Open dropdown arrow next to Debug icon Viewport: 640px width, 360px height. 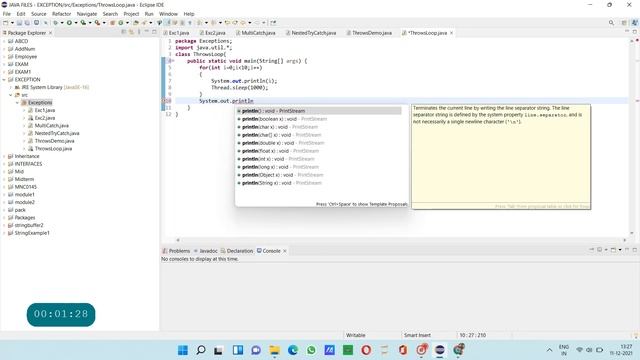(62, 23)
